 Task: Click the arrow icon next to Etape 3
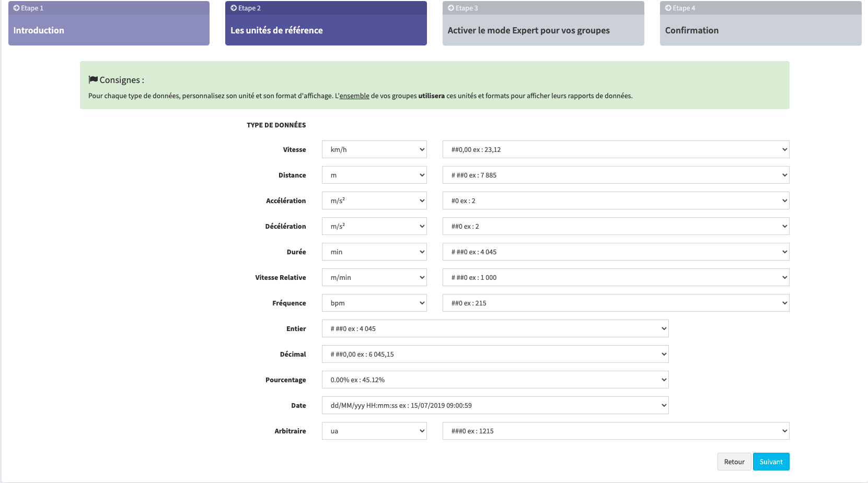[x=451, y=8]
